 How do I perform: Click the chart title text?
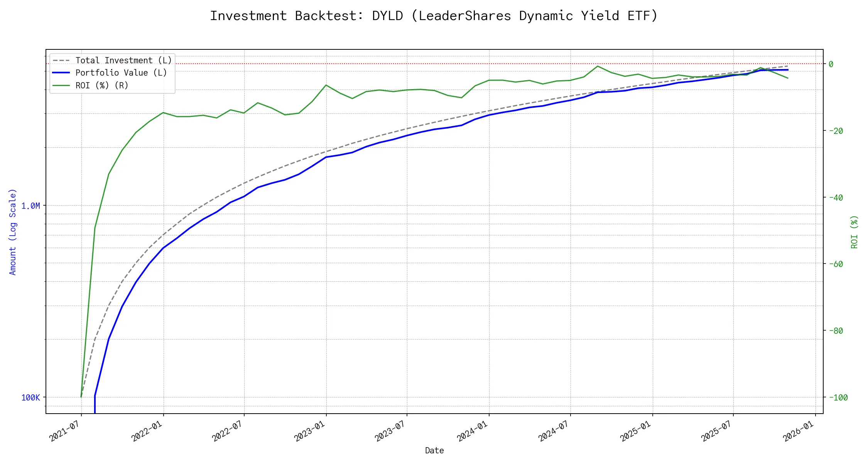[434, 16]
